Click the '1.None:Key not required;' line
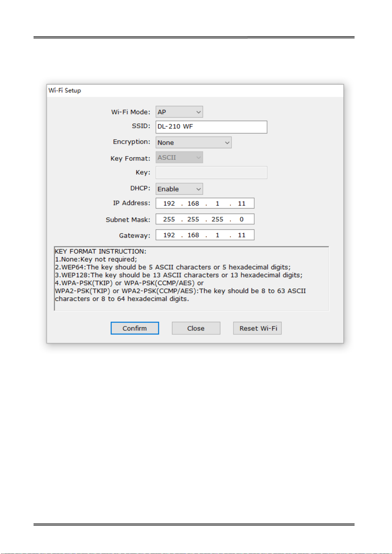This screenshot has height=554, width=392. (96, 259)
